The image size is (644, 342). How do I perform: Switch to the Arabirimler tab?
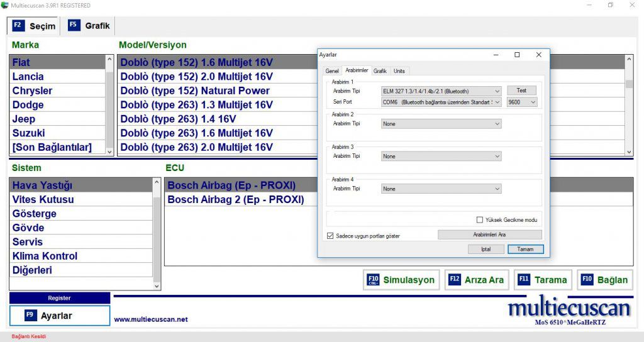[357, 70]
